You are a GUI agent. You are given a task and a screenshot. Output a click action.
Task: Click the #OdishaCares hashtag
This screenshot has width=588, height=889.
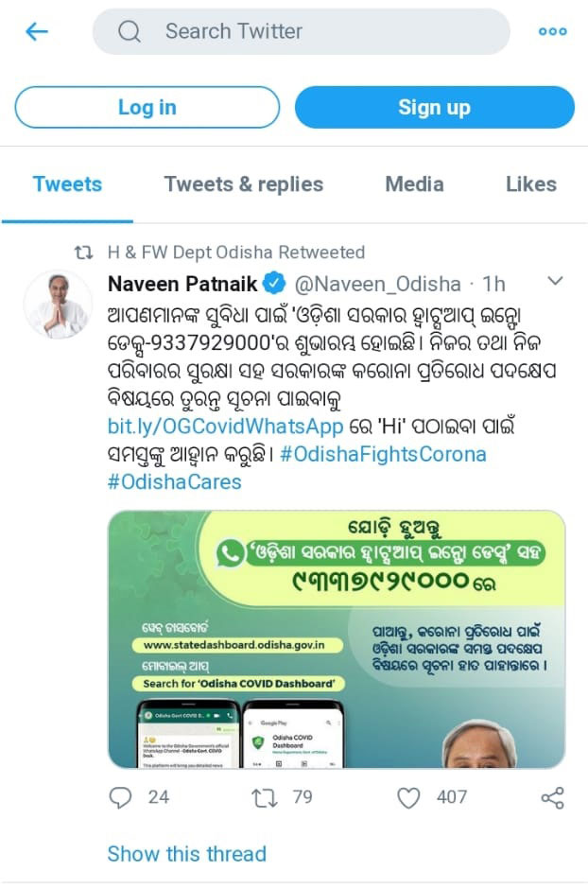pyautogui.click(x=175, y=482)
